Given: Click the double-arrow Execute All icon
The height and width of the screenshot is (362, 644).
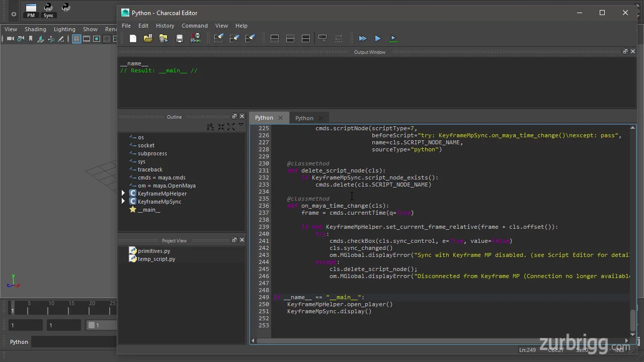Looking at the screenshot, I should coord(362,38).
